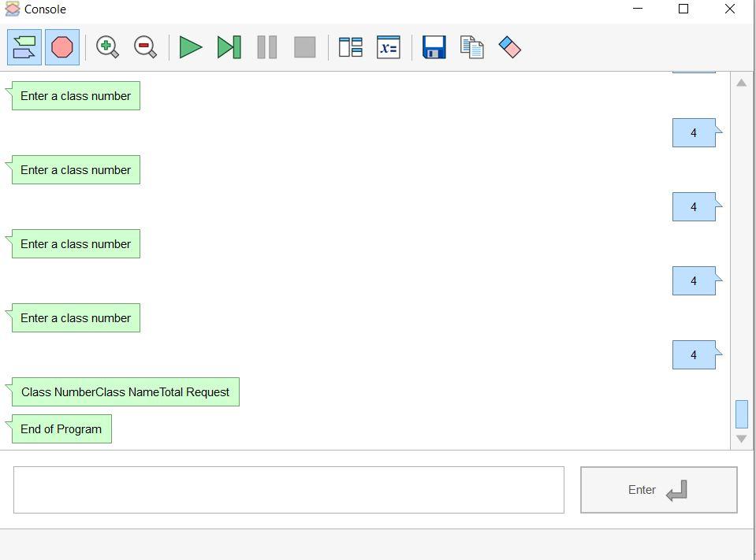Click the scrollbar down arrow
This screenshot has height=560, width=756.
coord(741,438)
